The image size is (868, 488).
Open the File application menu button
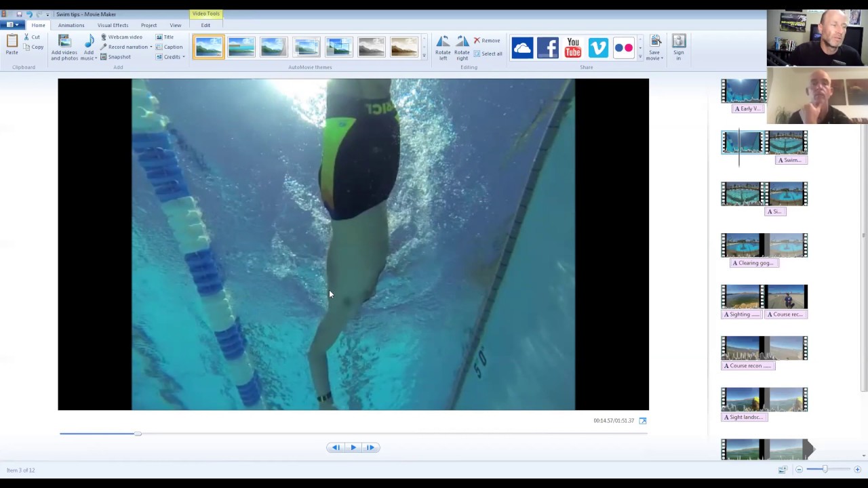tap(12, 25)
